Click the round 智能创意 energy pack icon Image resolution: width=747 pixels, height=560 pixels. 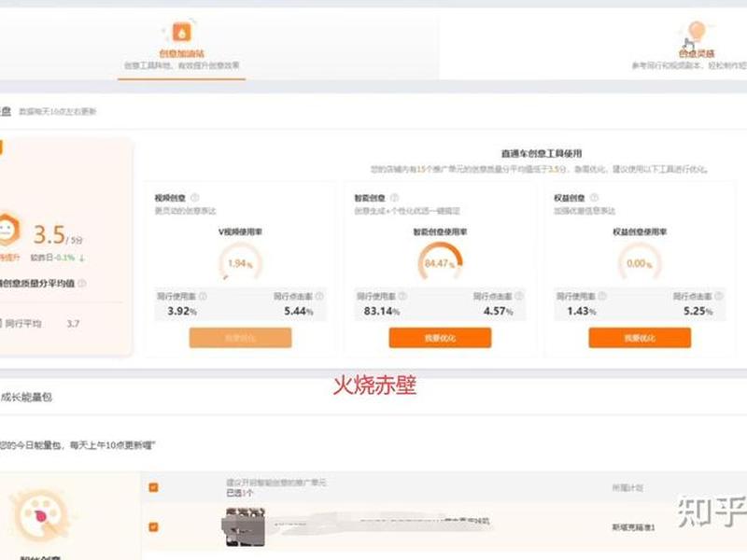[x=41, y=517]
